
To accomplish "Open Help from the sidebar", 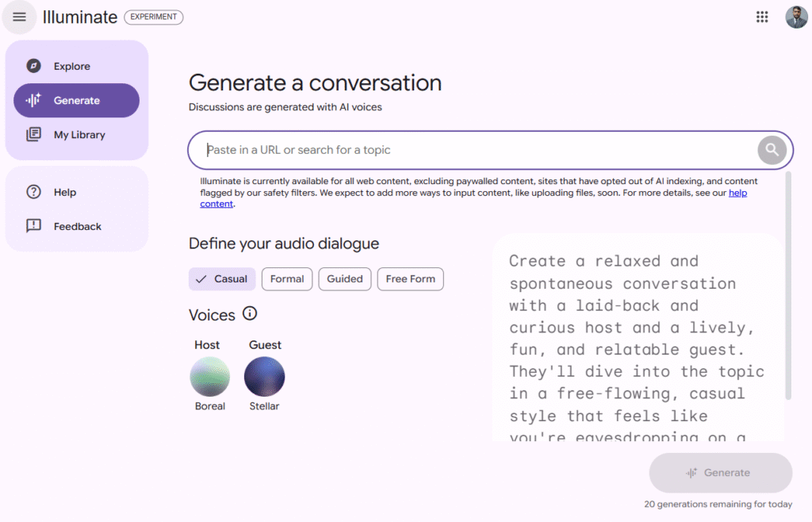I will point(77,192).
